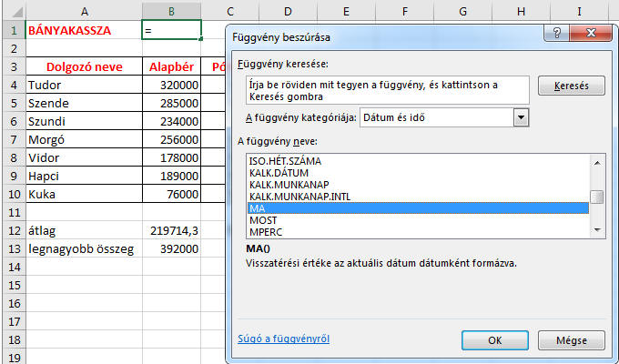Click the function search description field
This screenshot has width=619, height=364.
point(382,90)
